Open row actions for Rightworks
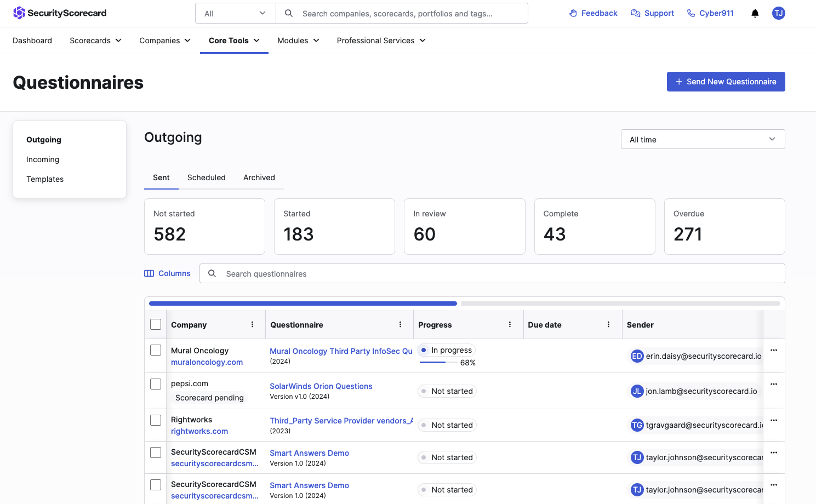The image size is (816, 504). pyautogui.click(x=774, y=420)
